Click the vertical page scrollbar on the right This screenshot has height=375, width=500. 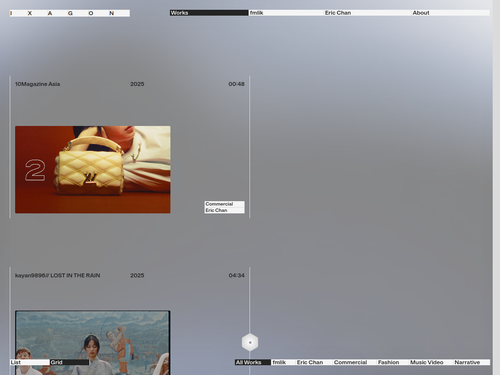pos(496,187)
